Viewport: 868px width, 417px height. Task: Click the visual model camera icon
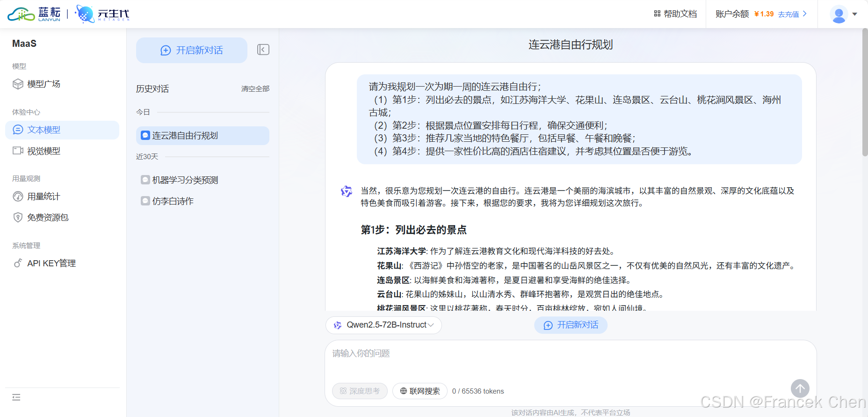coord(18,151)
